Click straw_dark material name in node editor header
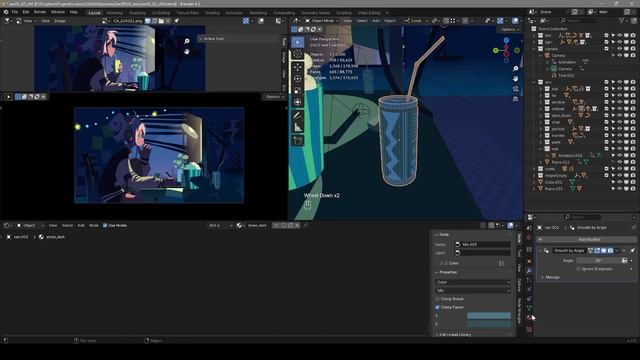The image size is (640, 360). 257,225
